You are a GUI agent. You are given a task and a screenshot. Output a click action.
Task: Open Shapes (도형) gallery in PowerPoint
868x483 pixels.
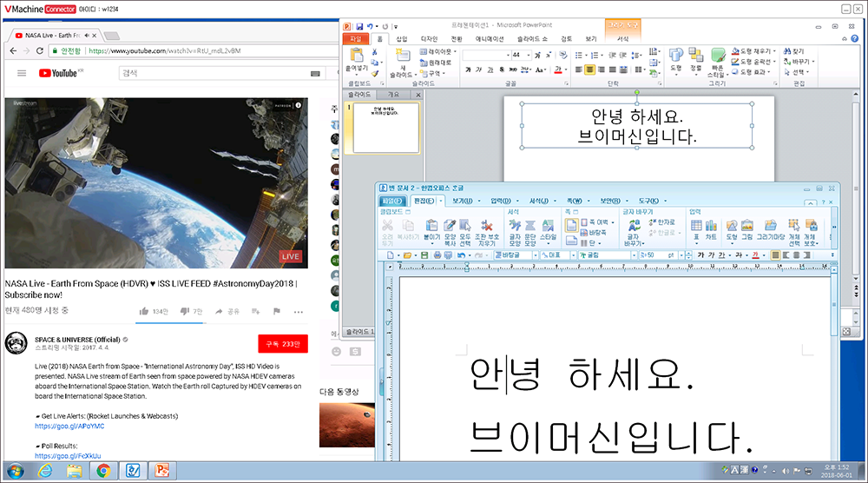tap(676, 62)
